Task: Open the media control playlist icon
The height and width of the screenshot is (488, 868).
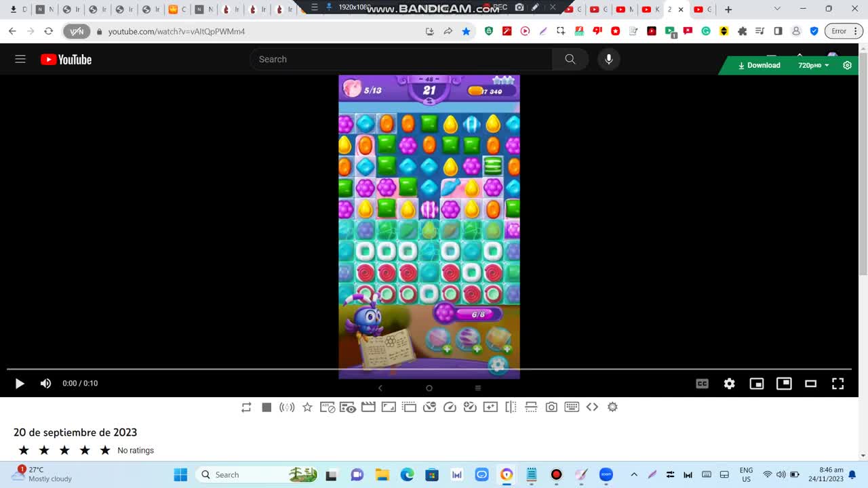Action: [x=760, y=31]
